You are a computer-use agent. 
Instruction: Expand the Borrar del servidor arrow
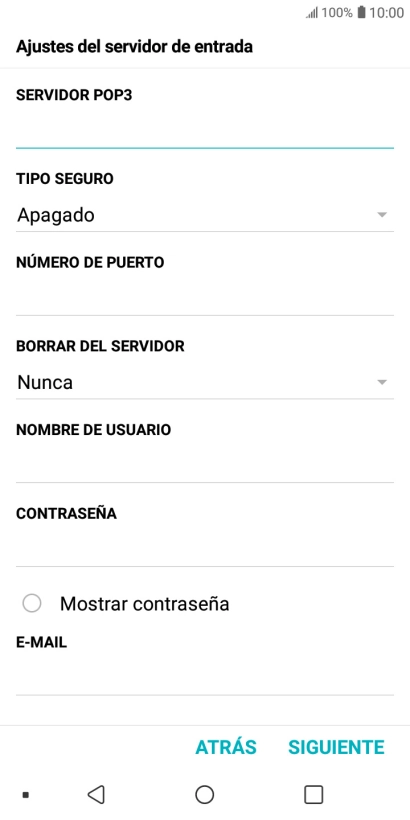382,382
